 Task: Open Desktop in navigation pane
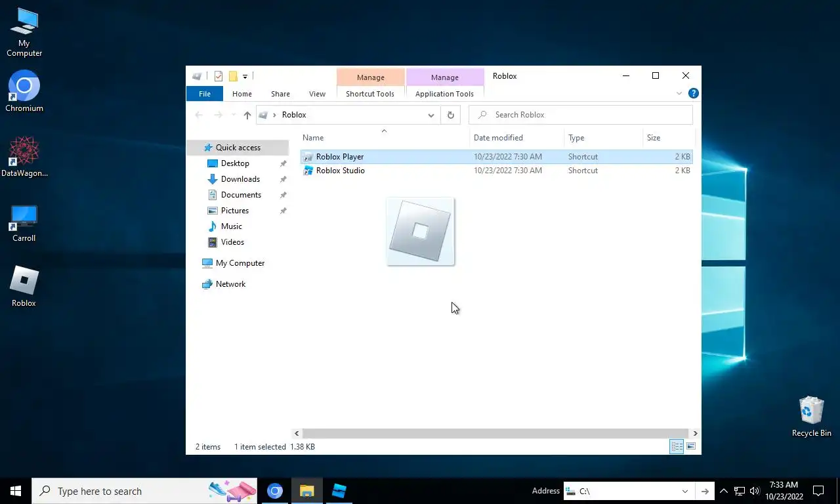click(235, 163)
